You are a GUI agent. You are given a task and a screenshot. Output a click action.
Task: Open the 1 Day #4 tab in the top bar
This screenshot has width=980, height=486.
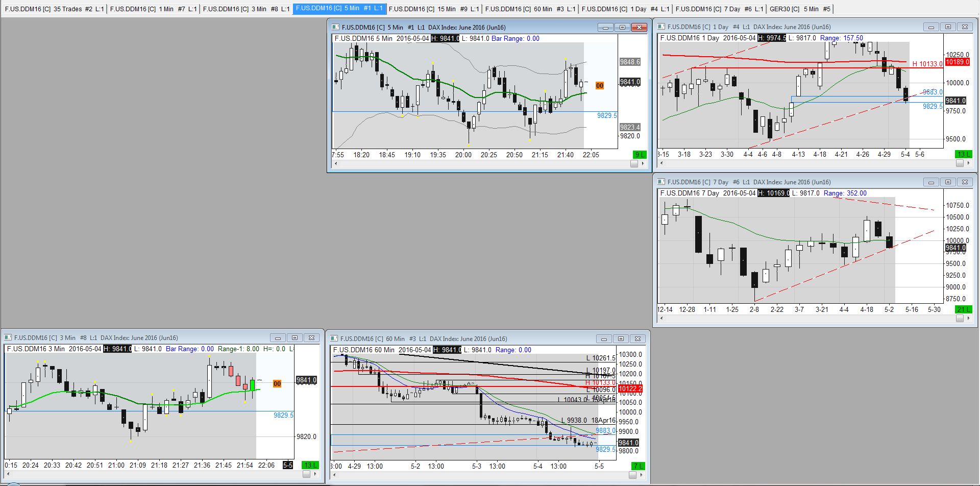625,9
